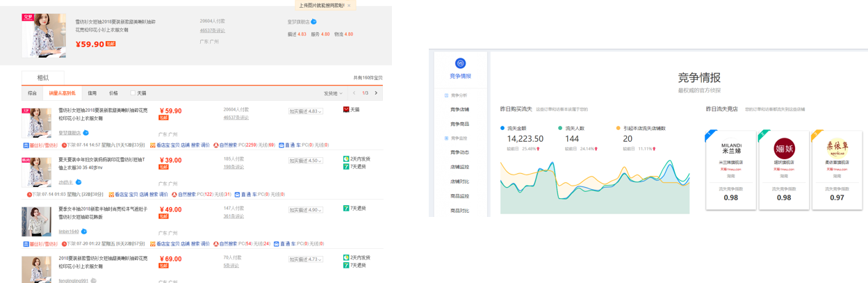Select the 销量从高到低 sort tab
The image size is (868, 283).
(62, 93)
